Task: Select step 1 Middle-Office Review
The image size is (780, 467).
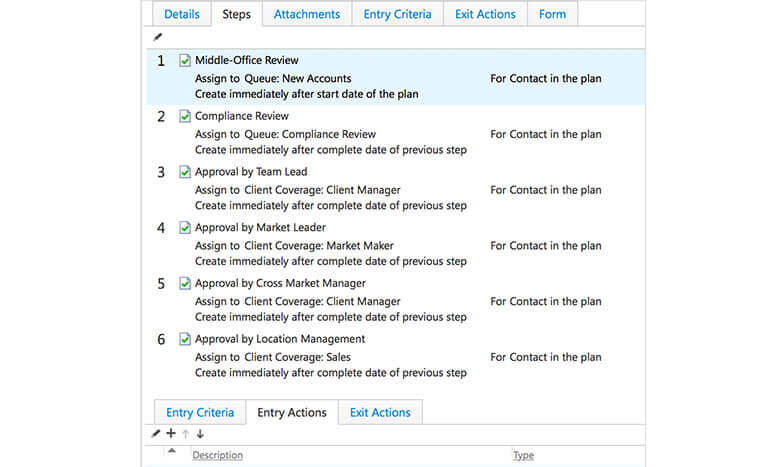Action: [395, 77]
